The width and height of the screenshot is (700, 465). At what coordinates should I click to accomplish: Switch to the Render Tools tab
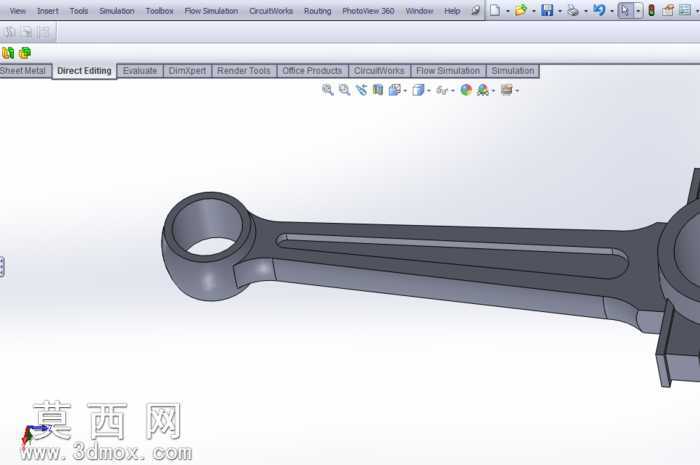pyautogui.click(x=244, y=71)
